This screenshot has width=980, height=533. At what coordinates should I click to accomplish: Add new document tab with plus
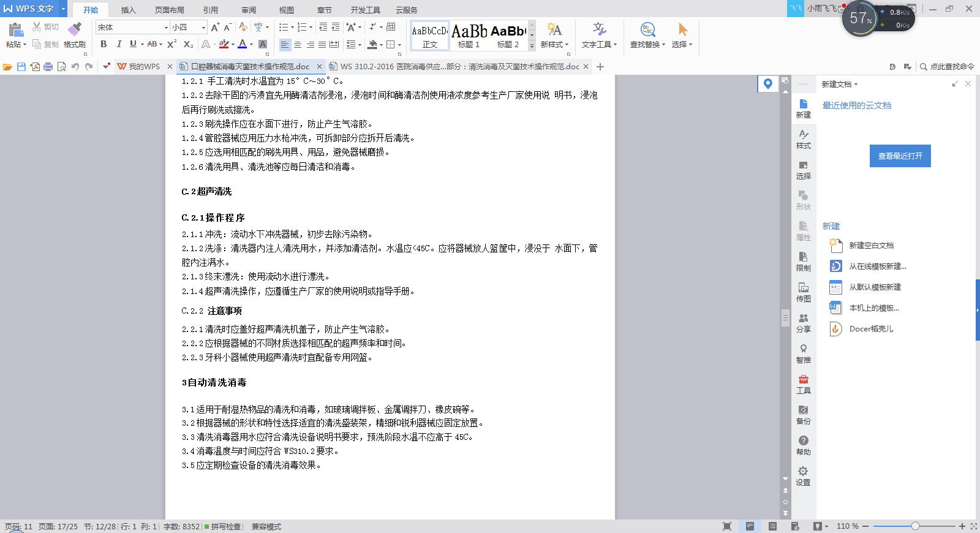click(600, 66)
